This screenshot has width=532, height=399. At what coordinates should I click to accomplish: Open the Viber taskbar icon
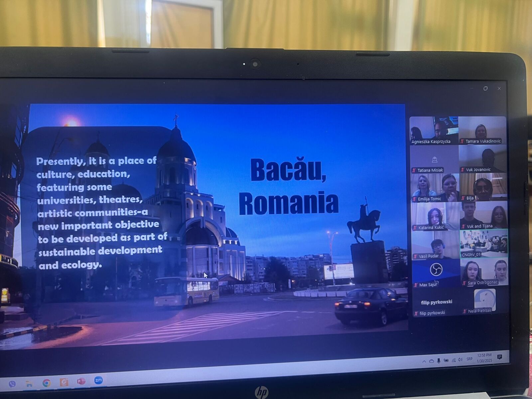click(12, 384)
